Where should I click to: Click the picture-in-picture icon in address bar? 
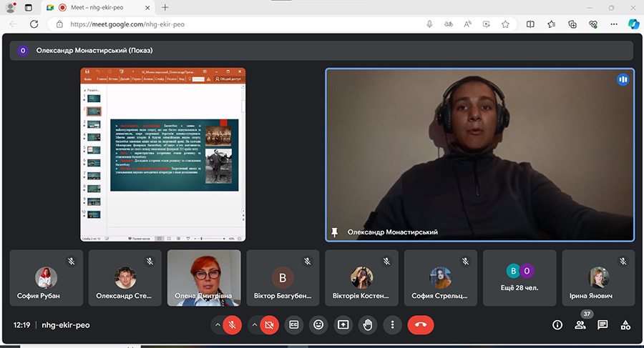pos(487,24)
